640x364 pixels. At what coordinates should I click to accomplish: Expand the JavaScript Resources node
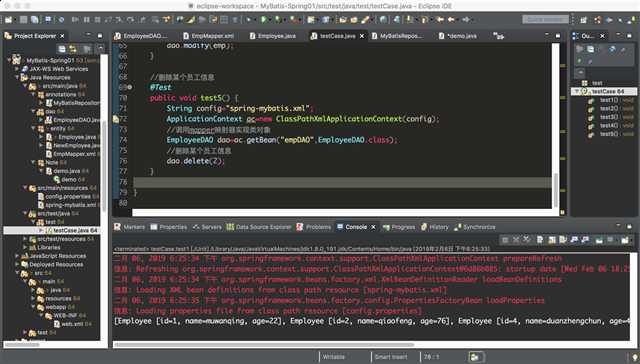pyautogui.click(x=17, y=256)
